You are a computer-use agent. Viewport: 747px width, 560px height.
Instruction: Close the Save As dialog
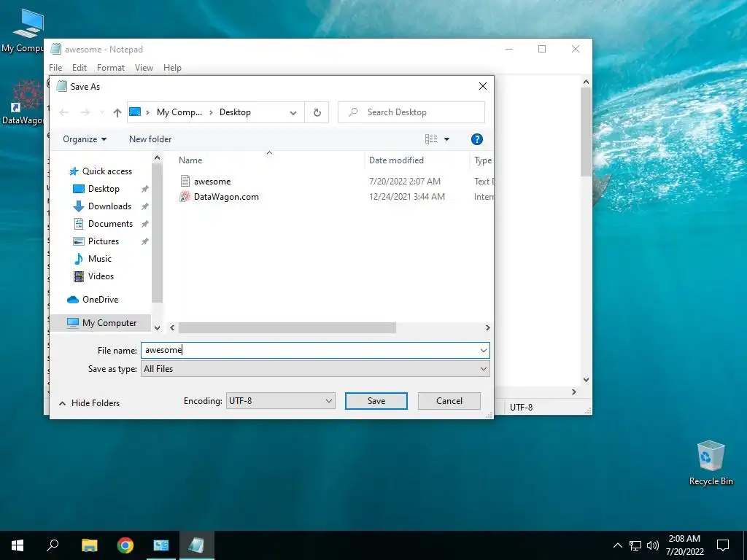[483, 86]
